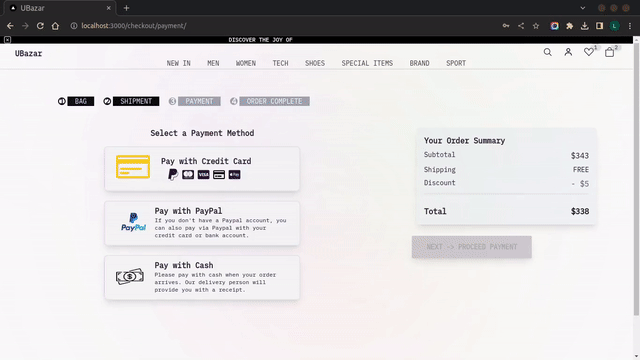The image size is (640, 360).
Task: Select Pay with PayPal option
Action: (202, 223)
